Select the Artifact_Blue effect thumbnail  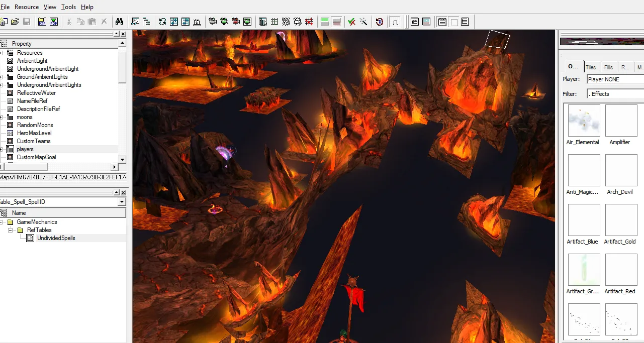click(584, 220)
